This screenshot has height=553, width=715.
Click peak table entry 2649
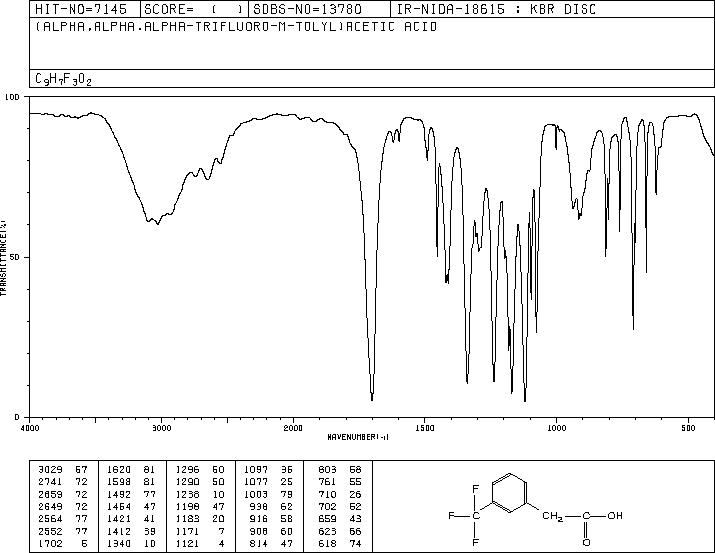(50, 506)
